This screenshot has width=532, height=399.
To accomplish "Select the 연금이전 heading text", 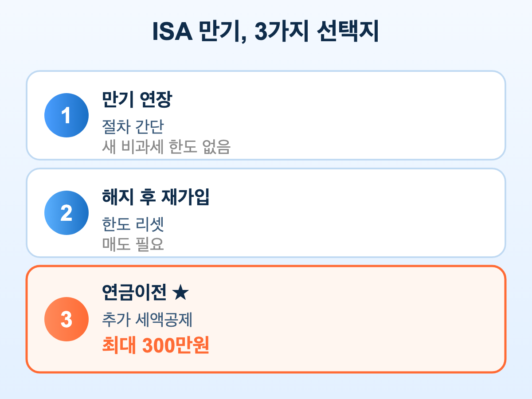I will coord(134,292).
